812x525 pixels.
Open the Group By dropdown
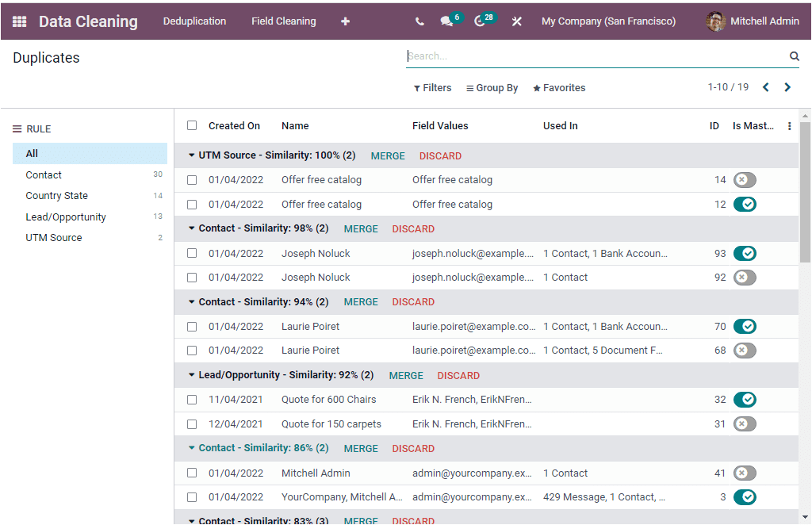(492, 88)
